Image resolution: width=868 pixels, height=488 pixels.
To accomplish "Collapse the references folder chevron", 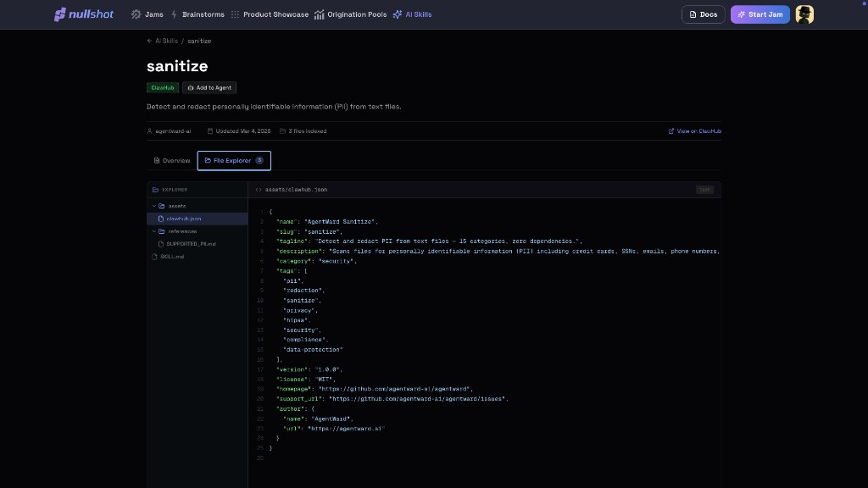I will coord(154,231).
